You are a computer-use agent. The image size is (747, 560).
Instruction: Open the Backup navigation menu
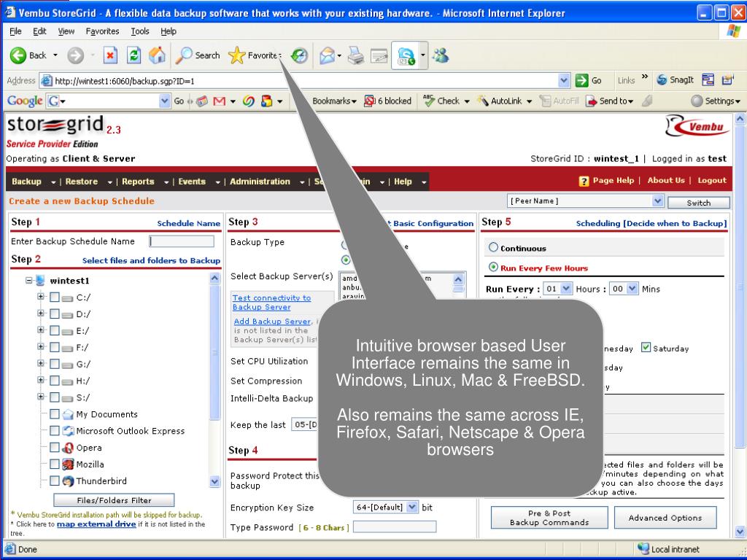(34, 182)
